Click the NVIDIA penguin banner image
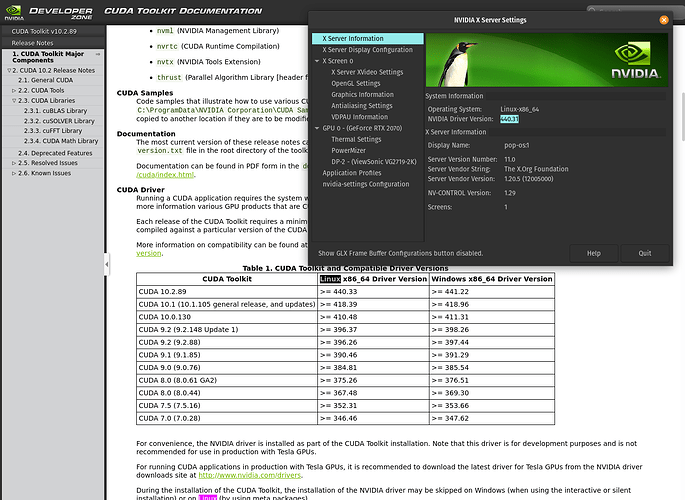Viewport: 685px width, 500px height. [547, 60]
